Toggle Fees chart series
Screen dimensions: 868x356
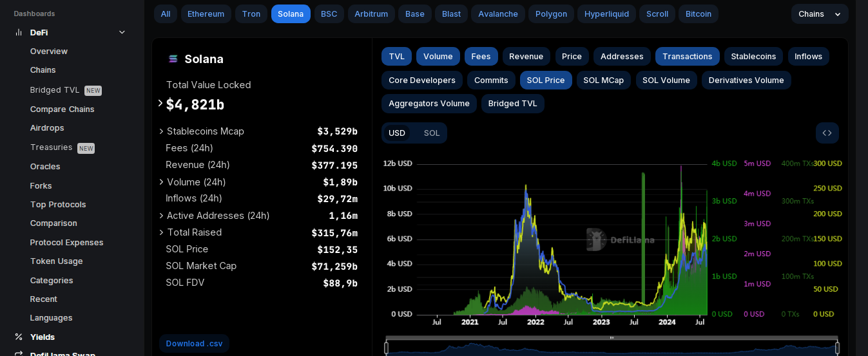point(481,57)
